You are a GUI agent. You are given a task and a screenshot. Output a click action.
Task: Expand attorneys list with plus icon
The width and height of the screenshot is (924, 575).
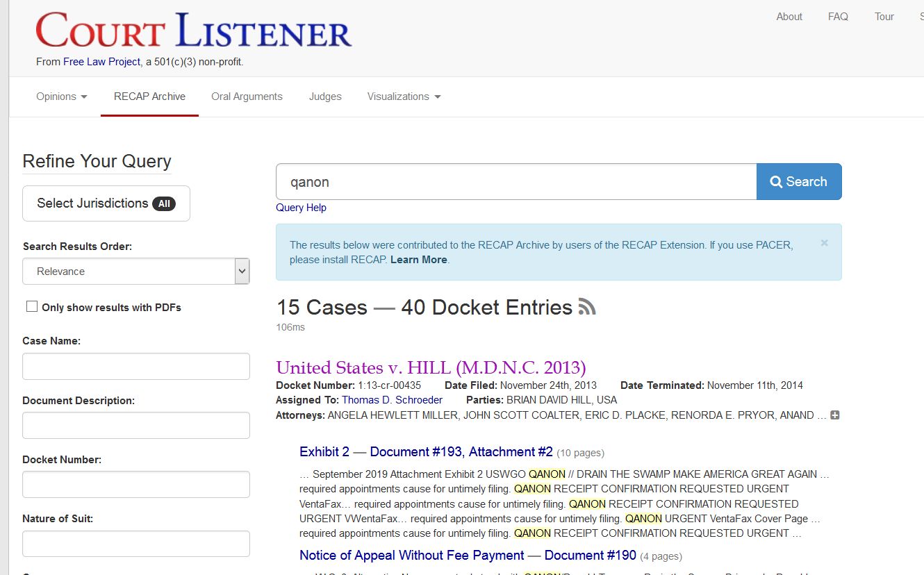[835, 415]
